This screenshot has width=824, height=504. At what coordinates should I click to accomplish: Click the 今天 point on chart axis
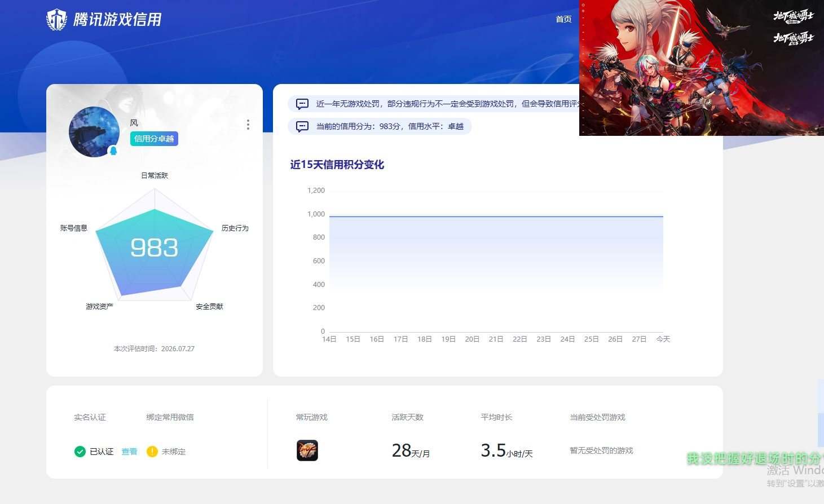663,339
